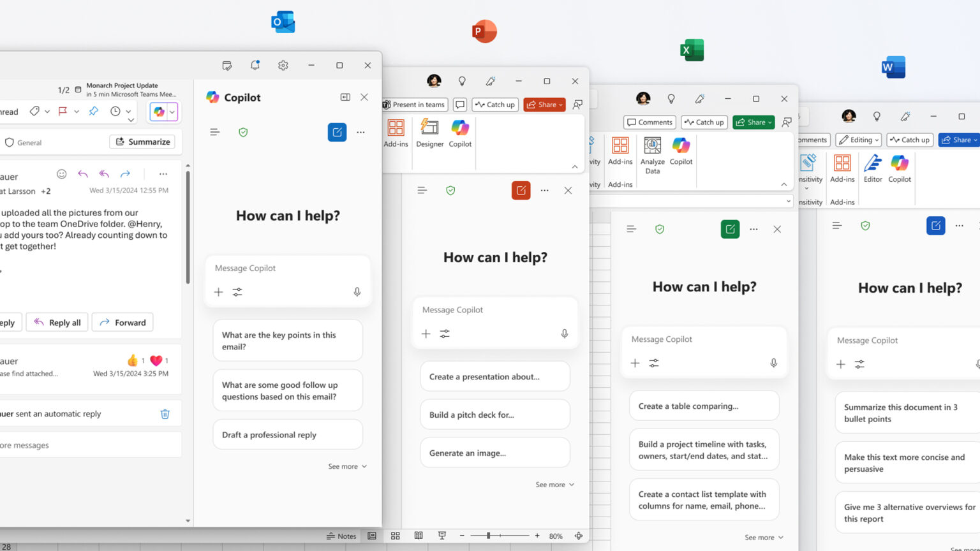Open the Outlook notifications bell
This screenshot has height=551, width=980.
255,65
